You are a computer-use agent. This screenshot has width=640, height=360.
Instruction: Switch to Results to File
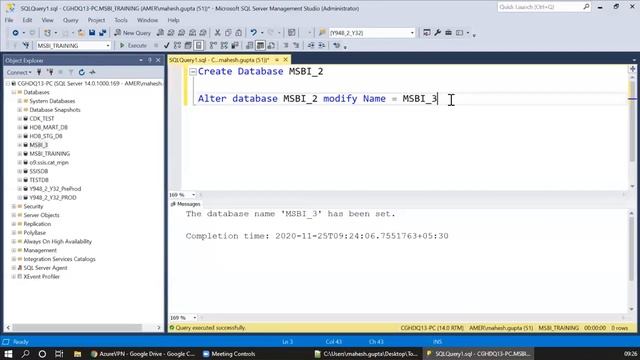click(x=271, y=45)
